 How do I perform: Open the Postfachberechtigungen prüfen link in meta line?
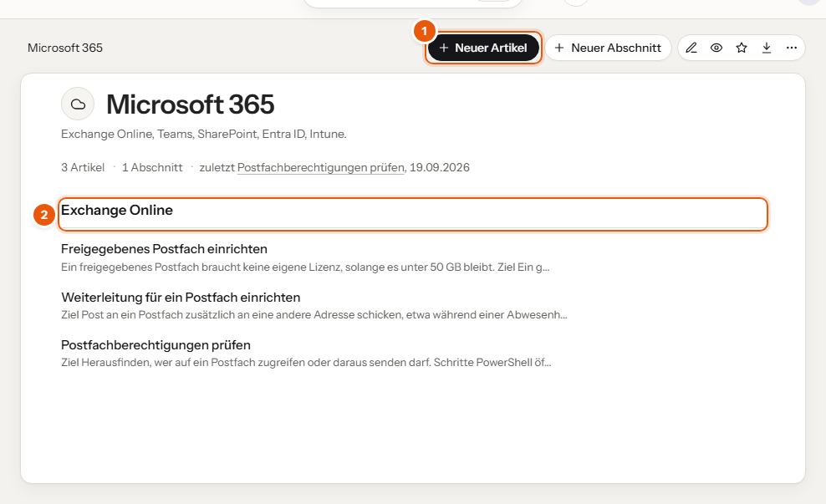[321, 167]
